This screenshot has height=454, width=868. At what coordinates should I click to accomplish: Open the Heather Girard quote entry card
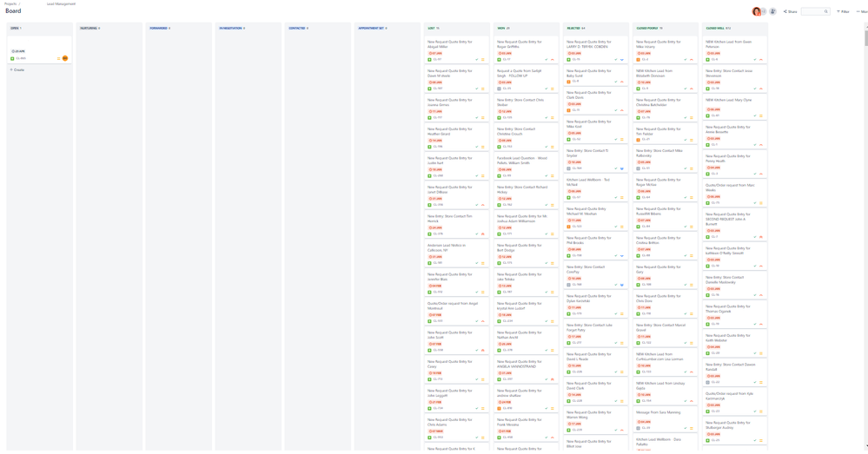[457, 137]
